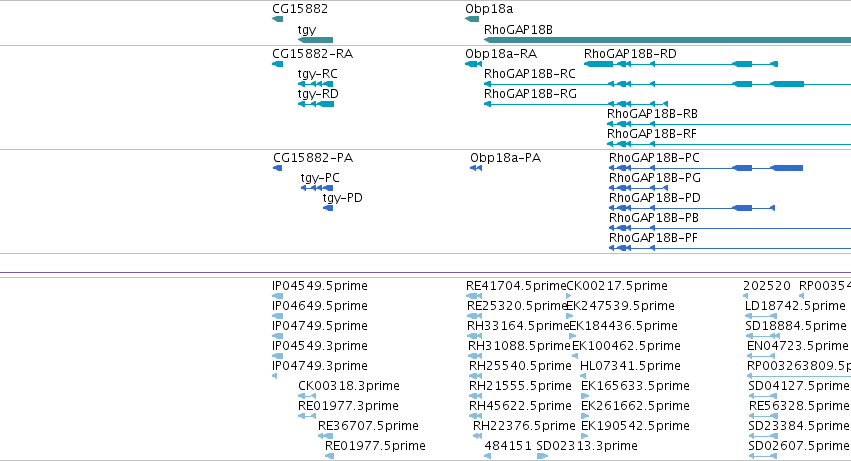Click protein label RhoGAP18B-PG
This screenshot has height=461, width=851.
click(655, 178)
